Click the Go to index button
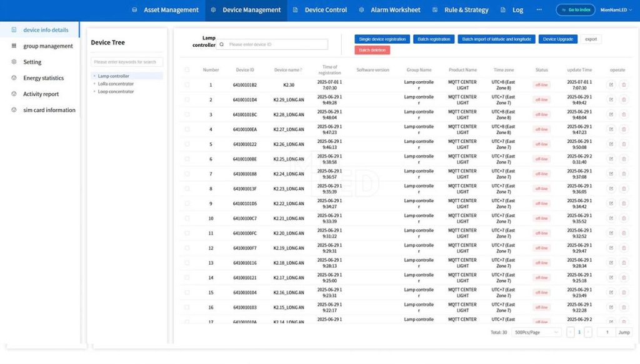The image size is (640, 364). point(576,10)
